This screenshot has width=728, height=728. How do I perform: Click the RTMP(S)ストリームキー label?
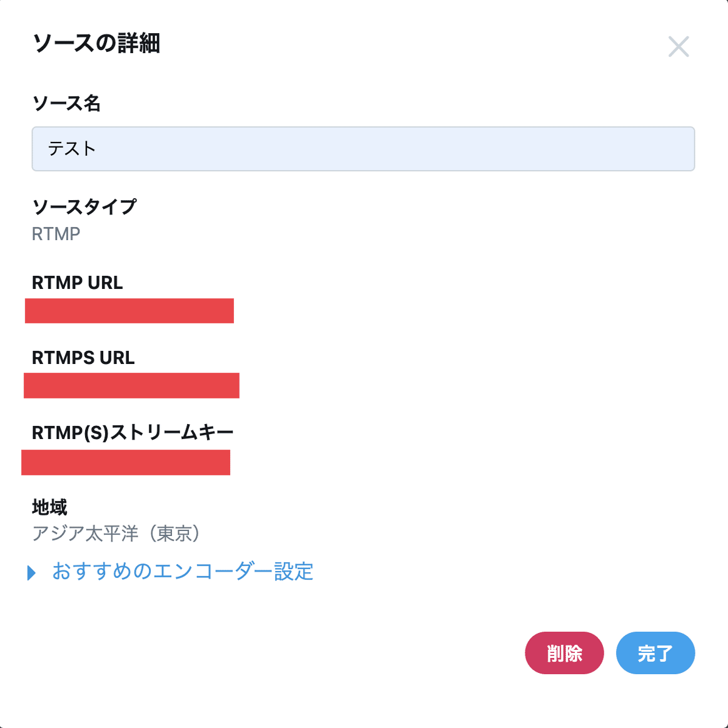[x=132, y=432]
